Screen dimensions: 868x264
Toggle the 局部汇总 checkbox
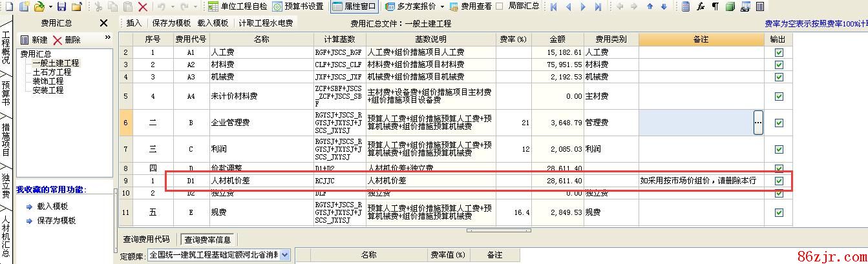pyautogui.click(x=498, y=6)
